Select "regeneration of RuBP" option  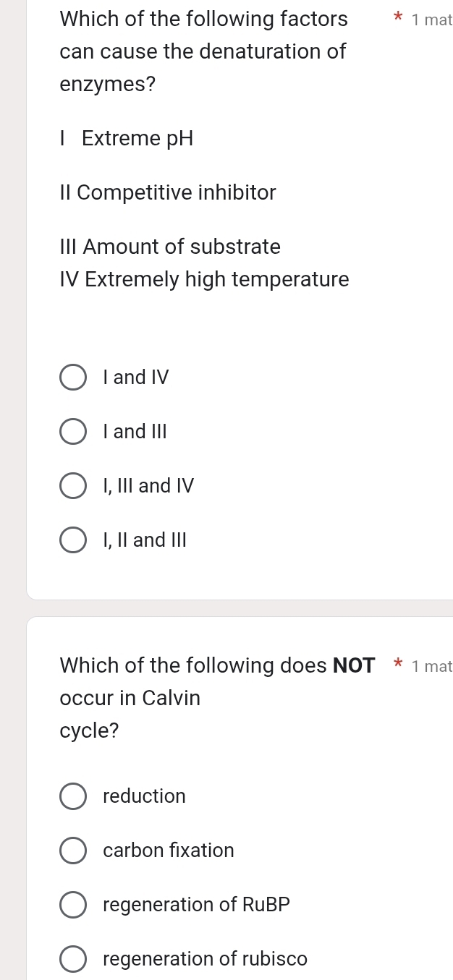click(72, 904)
